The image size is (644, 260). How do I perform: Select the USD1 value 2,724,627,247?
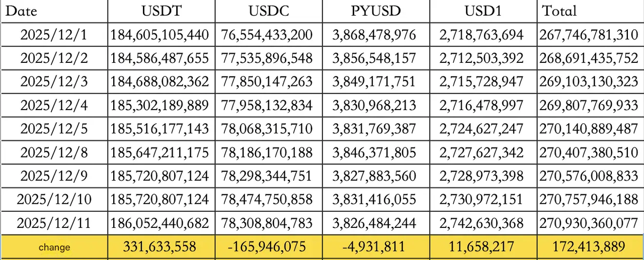[482, 129]
